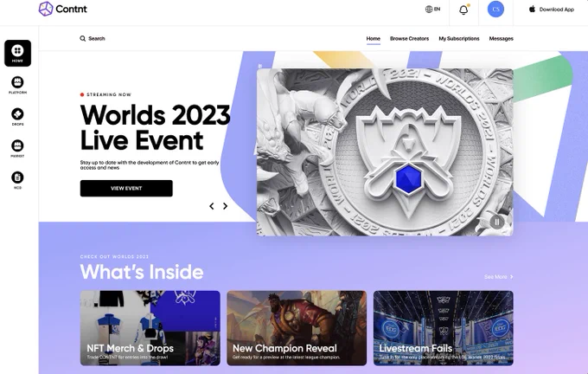
Task: Click the What's Inside heading
Action: [142, 272]
